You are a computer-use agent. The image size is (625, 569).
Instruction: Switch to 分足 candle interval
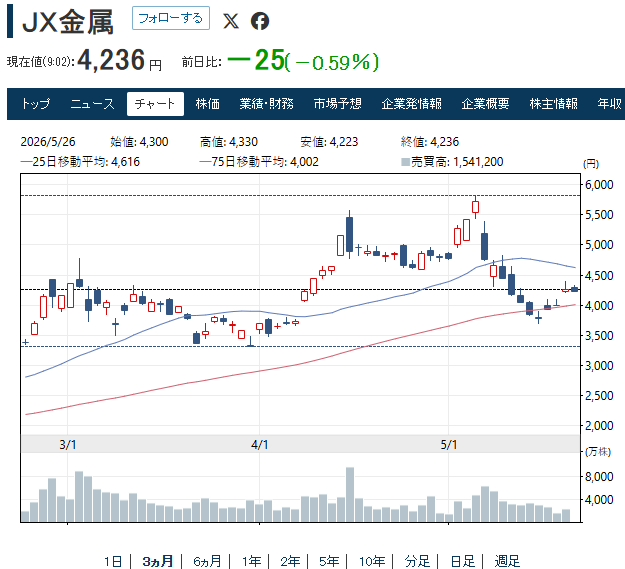coord(417,561)
